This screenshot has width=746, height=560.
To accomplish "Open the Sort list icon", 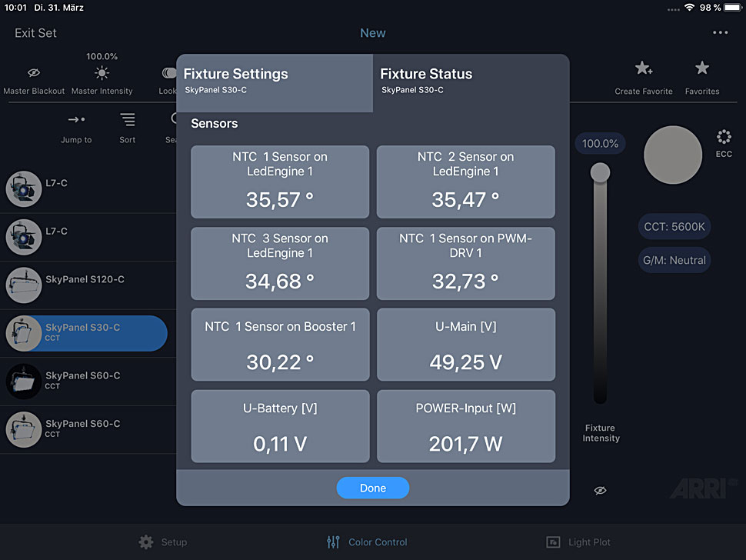I will pyautogui.click(x=127, y=119).
